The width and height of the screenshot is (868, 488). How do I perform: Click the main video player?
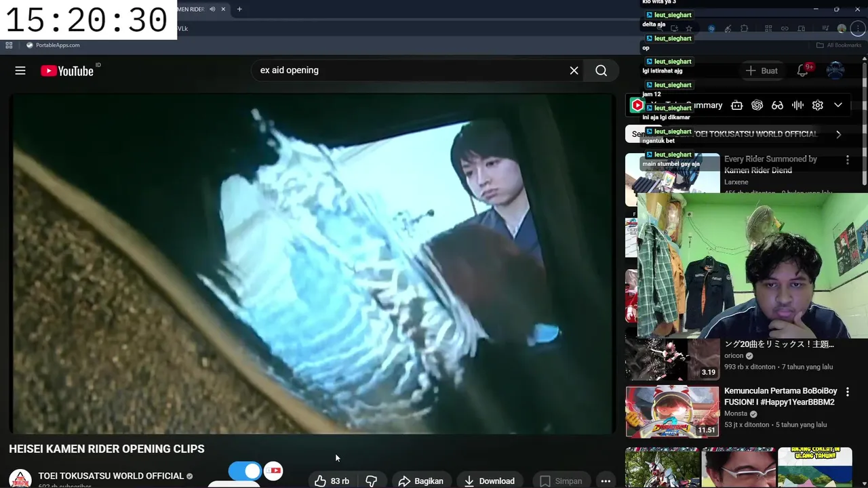pos(312,264)
